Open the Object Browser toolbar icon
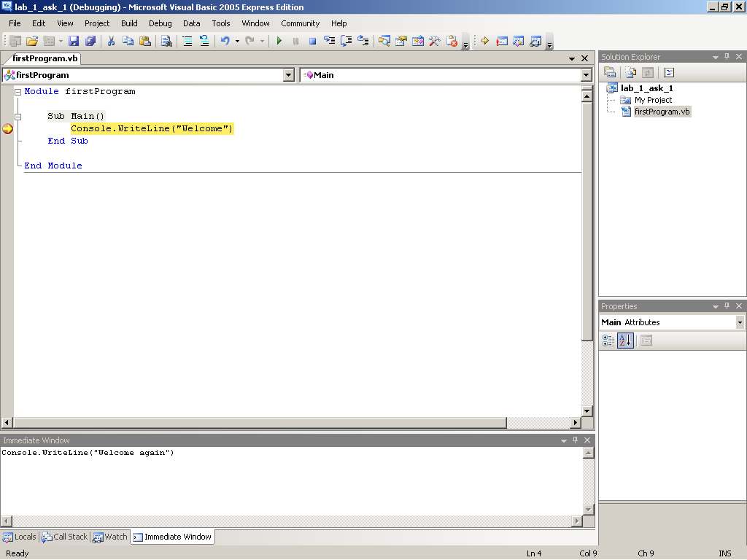The image size is (747, 560). tap(418, 41)
